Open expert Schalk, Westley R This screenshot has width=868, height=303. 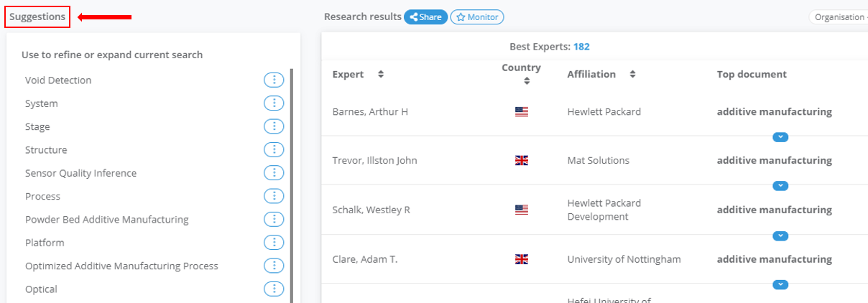(x=371, y=210)
